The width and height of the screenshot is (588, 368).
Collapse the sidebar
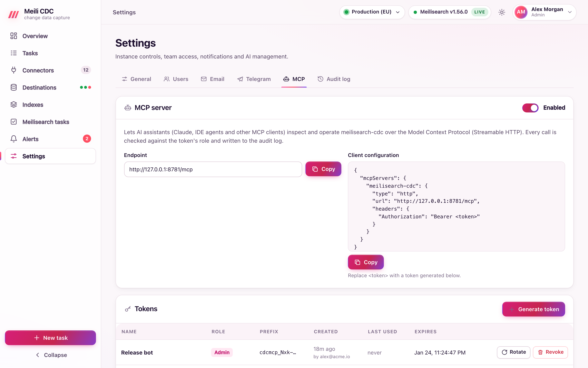point(51,355)
